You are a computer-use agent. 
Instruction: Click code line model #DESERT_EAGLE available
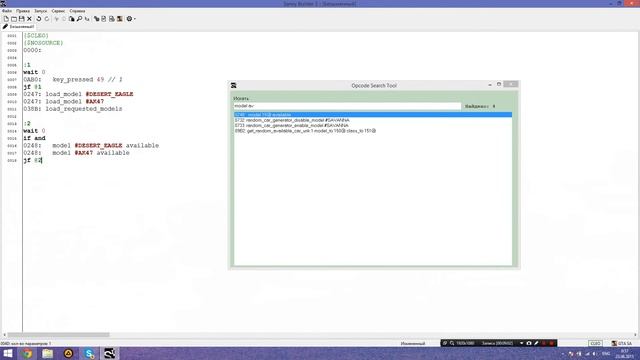[91, 146]
